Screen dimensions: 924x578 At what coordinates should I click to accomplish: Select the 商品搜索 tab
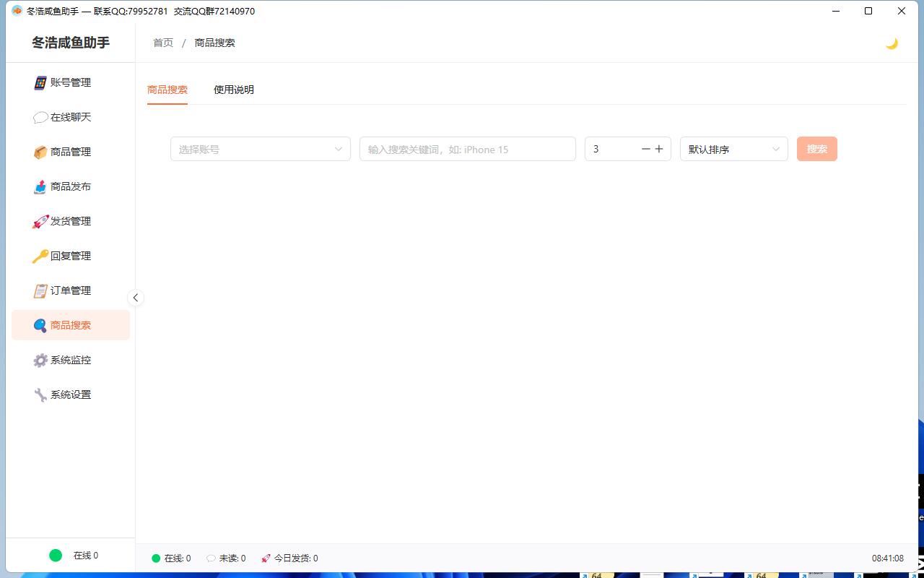pyautogui.click(x=167, y=90)
